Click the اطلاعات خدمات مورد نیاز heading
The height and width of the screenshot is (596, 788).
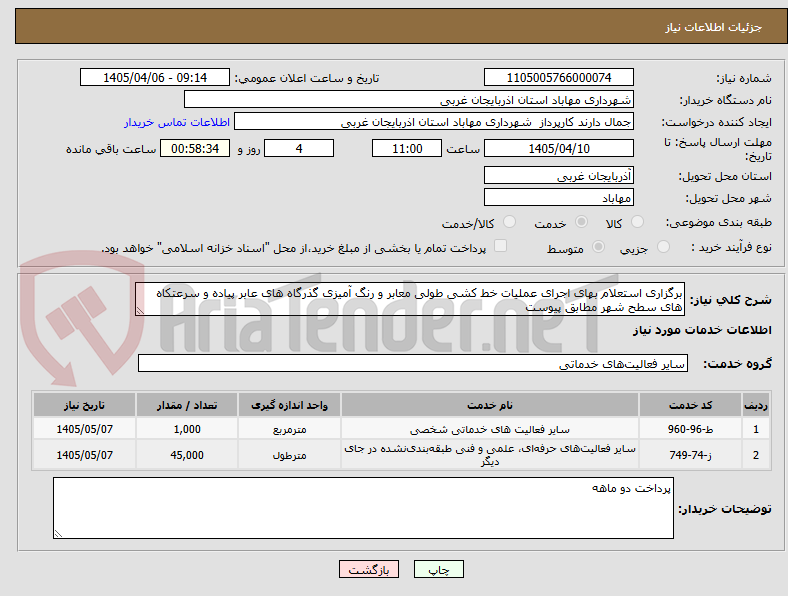702,330
